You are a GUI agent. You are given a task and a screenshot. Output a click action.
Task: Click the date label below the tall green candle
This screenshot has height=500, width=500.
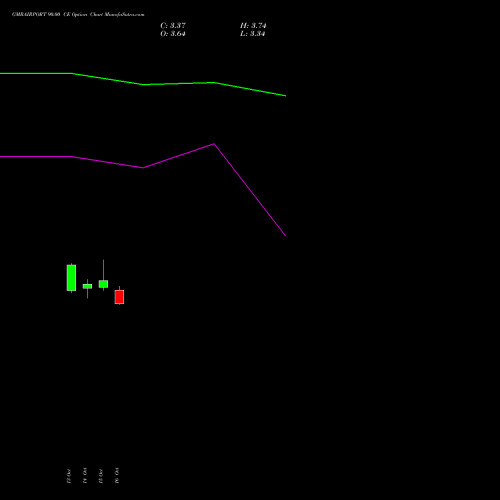tap(69, 476)
